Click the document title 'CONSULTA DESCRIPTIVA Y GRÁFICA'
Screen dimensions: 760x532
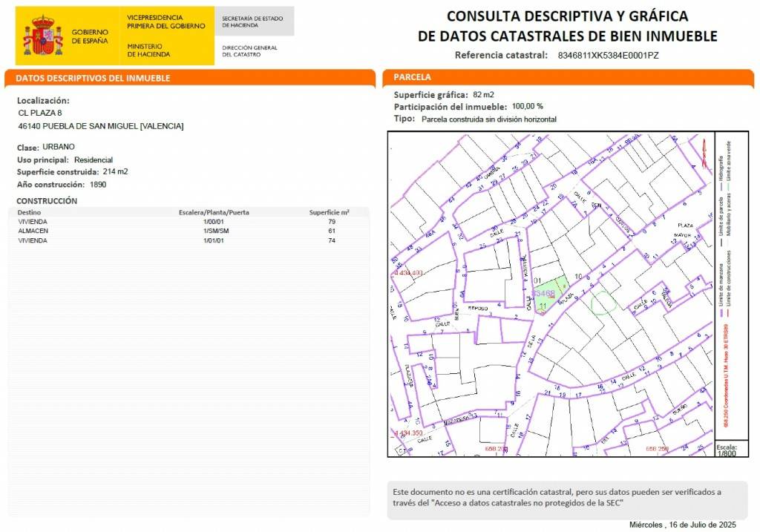point(567,16)
